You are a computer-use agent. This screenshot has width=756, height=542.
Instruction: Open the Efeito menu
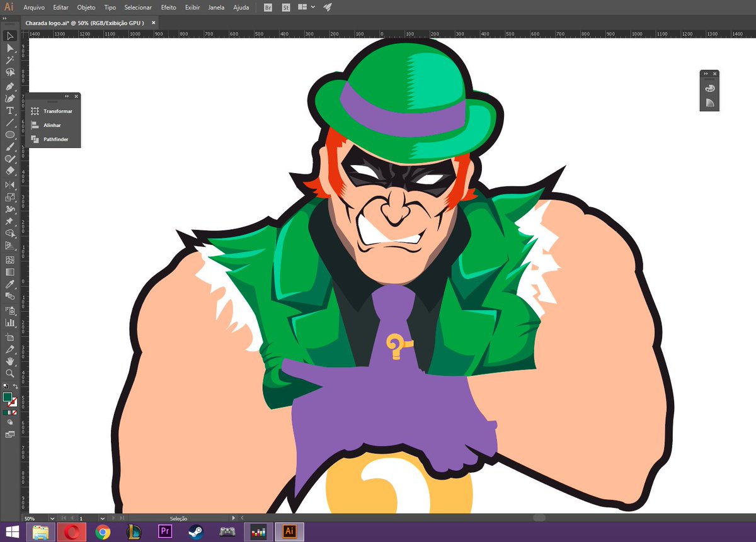[168, 8]
